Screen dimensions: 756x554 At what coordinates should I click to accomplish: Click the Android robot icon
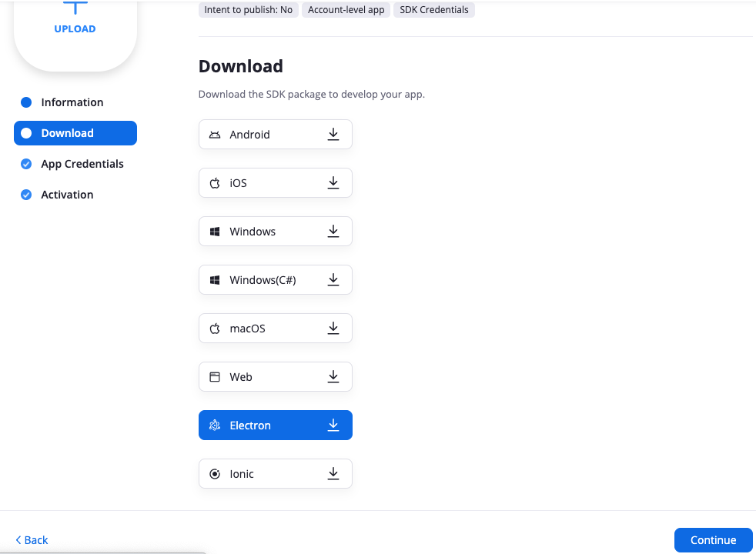(215, 135)
